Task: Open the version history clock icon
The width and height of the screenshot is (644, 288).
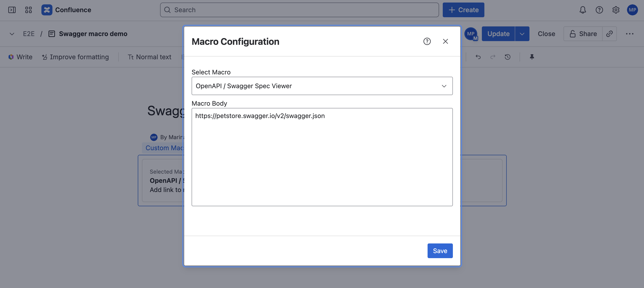Action: (x=507, y=57)
